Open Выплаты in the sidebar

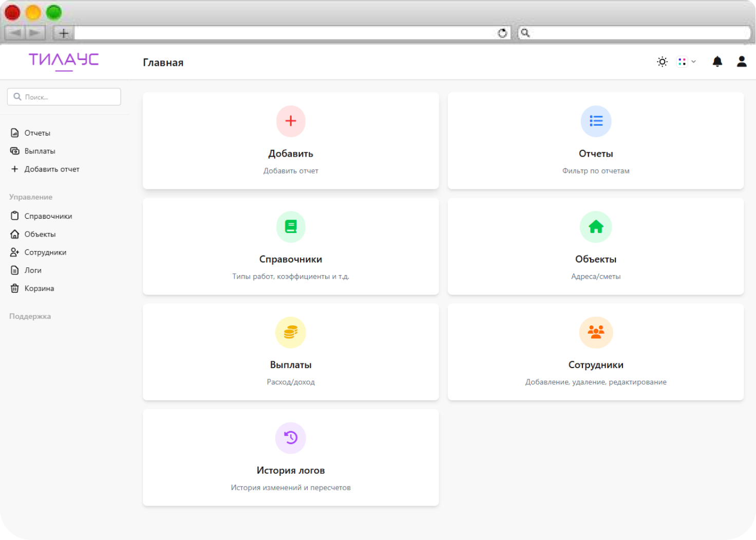(x=40, y=151)
